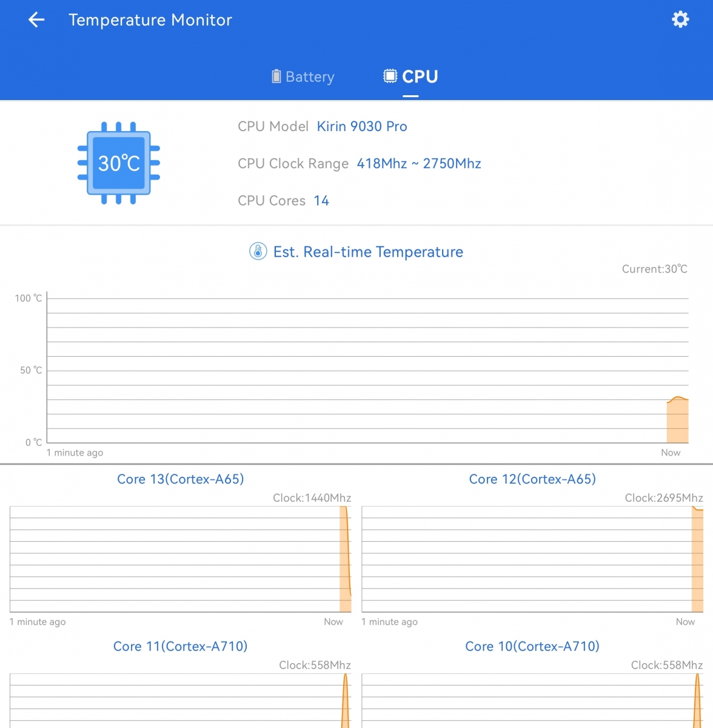Click the CPU Cores value 14
Image resolution: width=713 pixels, height=728 pixels.
click(x=321, y=201)
